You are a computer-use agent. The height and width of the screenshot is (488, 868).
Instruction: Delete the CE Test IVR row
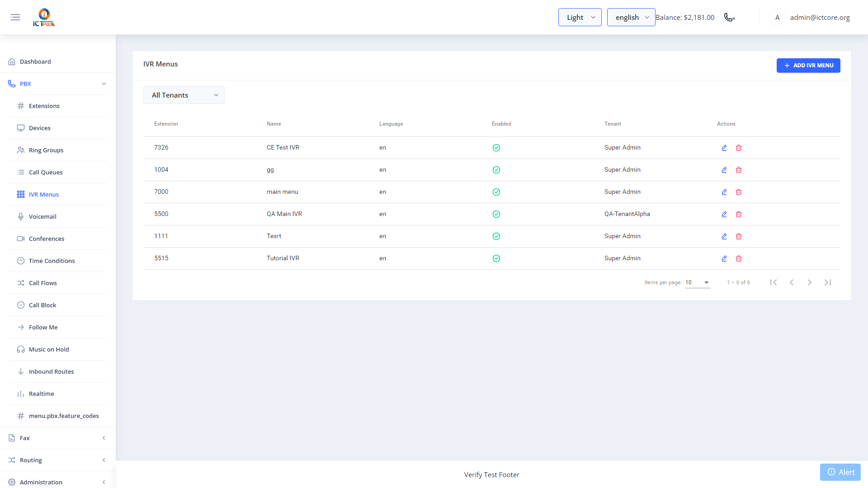click(x=739, y=148)
